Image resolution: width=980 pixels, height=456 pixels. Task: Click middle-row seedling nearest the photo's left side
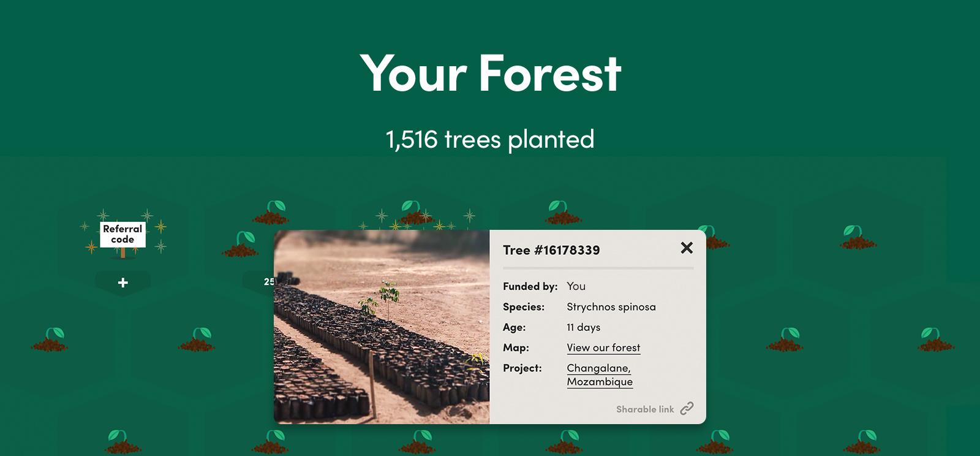(x=197, y=340)
